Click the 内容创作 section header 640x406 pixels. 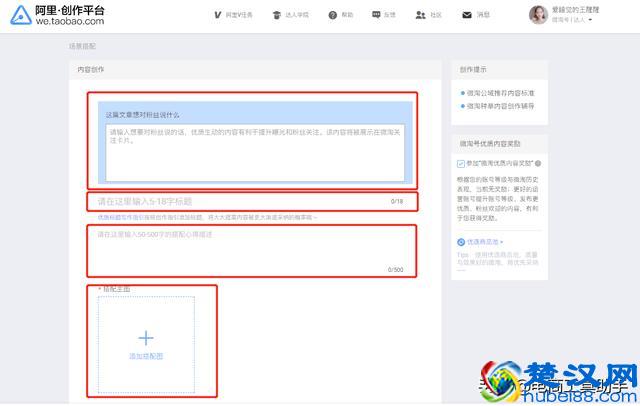coord(91,70)
